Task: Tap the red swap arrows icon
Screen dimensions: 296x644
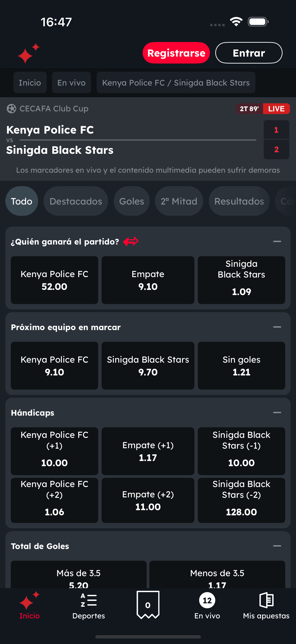Action: tap(131, 242)
